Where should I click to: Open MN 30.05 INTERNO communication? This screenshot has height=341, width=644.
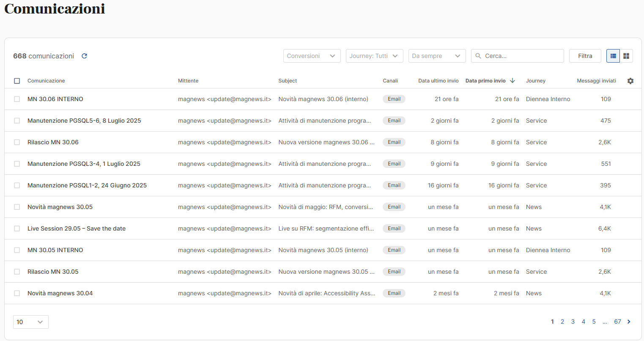[55, 250]
